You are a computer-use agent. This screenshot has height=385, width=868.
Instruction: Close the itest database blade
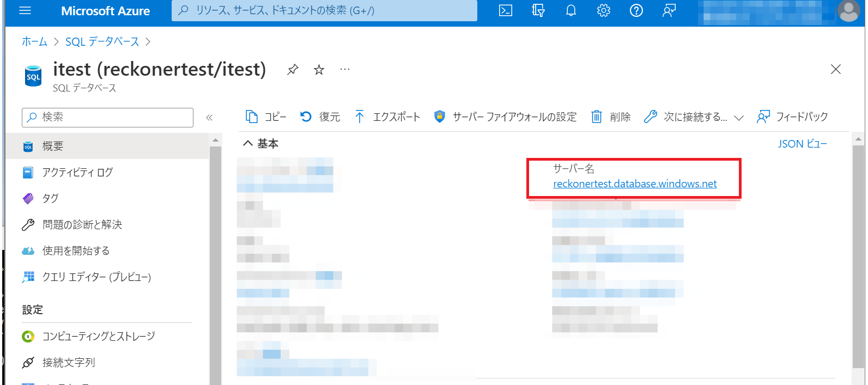click(835, 69)
